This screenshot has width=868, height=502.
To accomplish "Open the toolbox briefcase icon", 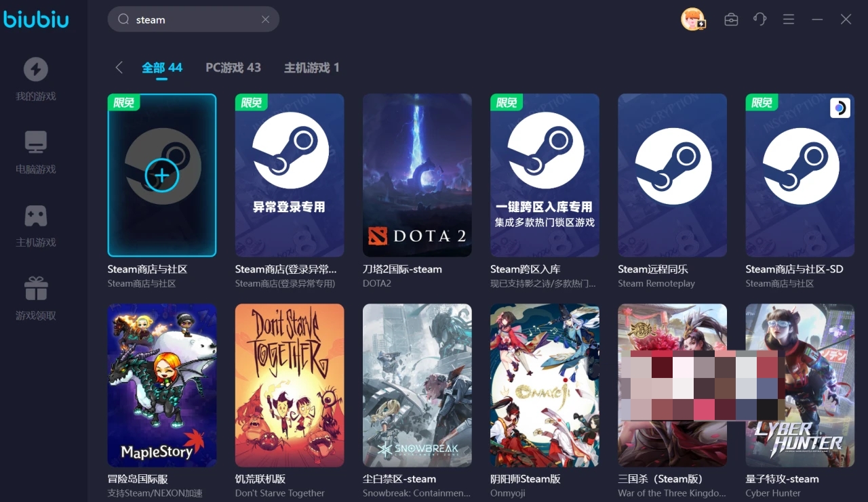I will tap(731, 20).
